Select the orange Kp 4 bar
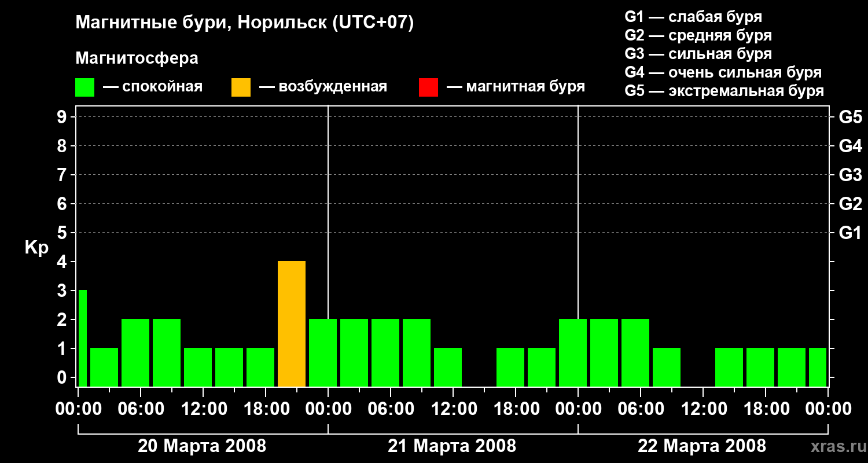The height and width of the screenshot is (463, 868). pyautogui.click(x=292, y=324)
